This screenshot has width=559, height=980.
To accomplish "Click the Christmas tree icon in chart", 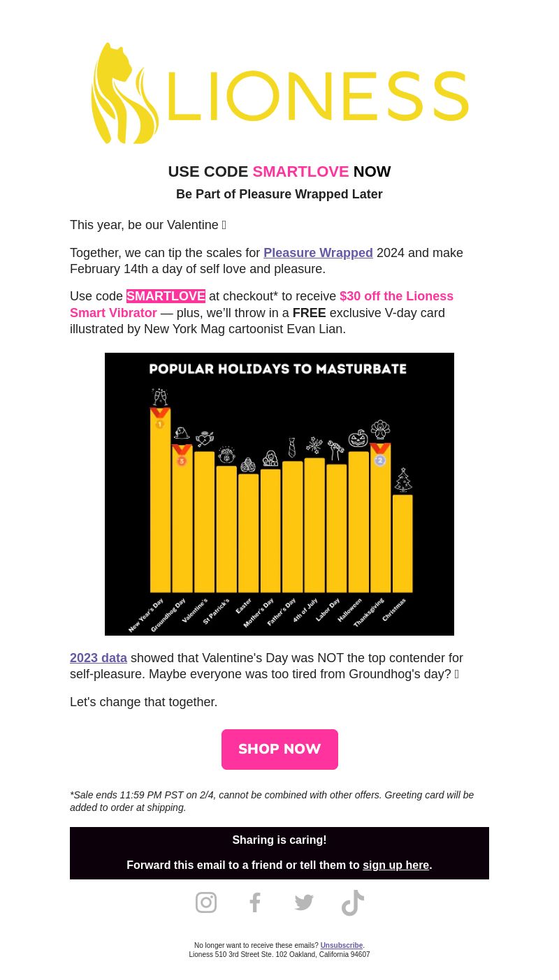I will tap(403, 480).
